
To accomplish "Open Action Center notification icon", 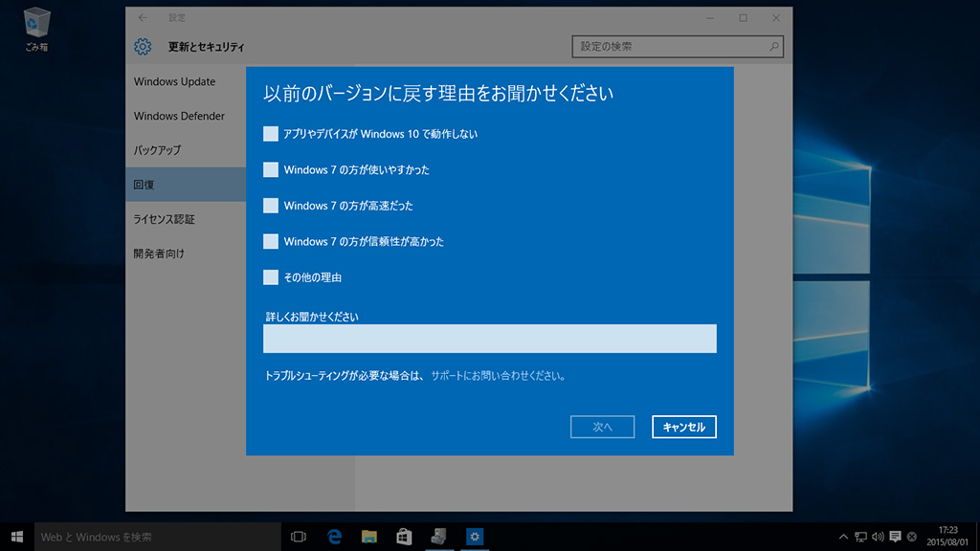I will point(895,537).
